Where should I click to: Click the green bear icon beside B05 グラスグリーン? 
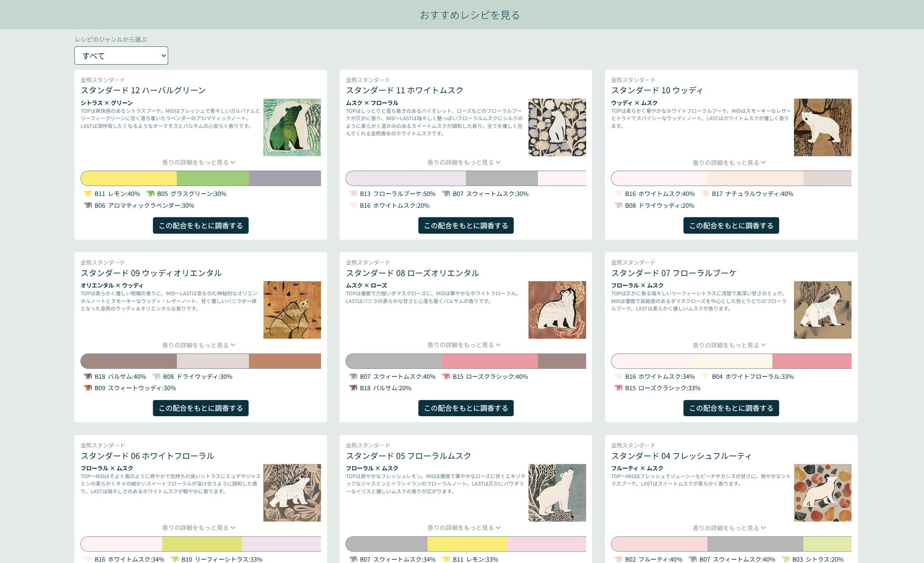pyautogui.click(x=151, y=194)
